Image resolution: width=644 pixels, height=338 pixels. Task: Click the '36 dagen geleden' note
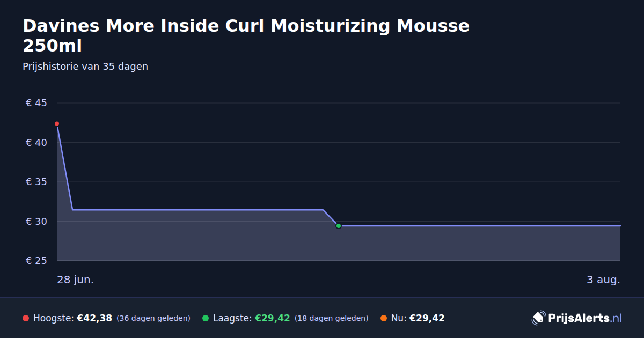click(153, 318)
